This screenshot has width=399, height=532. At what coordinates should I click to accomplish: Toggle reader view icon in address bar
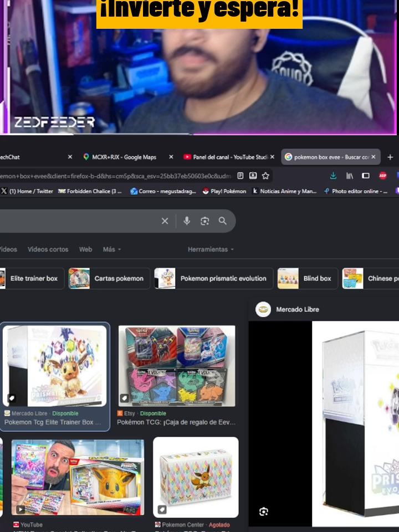(240, 176)
